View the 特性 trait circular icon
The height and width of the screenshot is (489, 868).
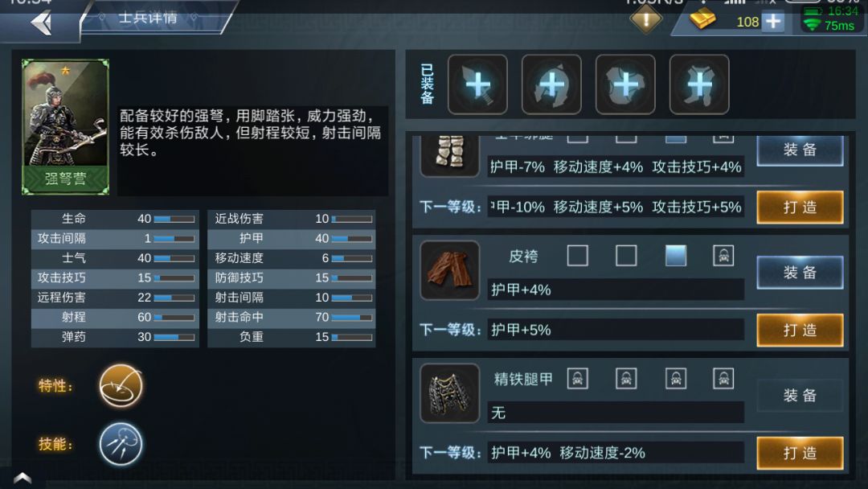coord(121,386)
